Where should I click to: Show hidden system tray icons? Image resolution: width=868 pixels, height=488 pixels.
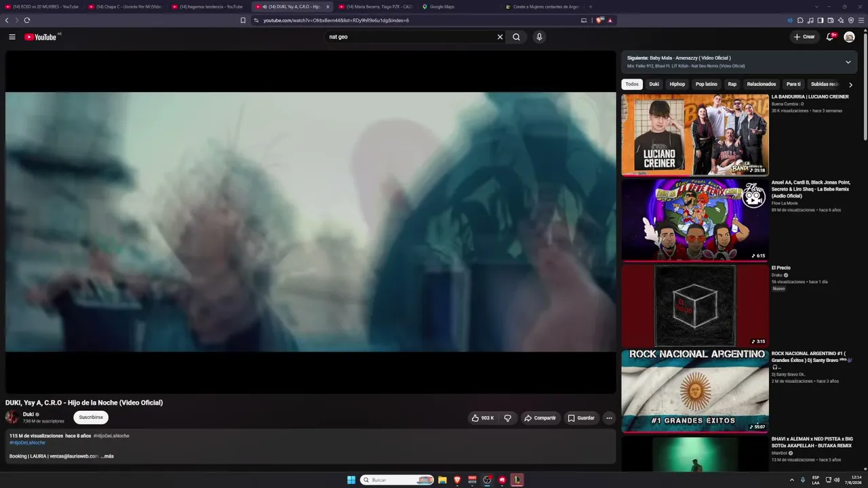click(791, 480)
